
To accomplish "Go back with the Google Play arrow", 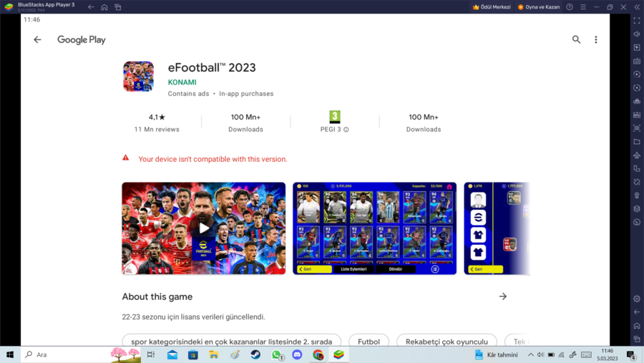I will pyautogui.click(x=37, y=40).
